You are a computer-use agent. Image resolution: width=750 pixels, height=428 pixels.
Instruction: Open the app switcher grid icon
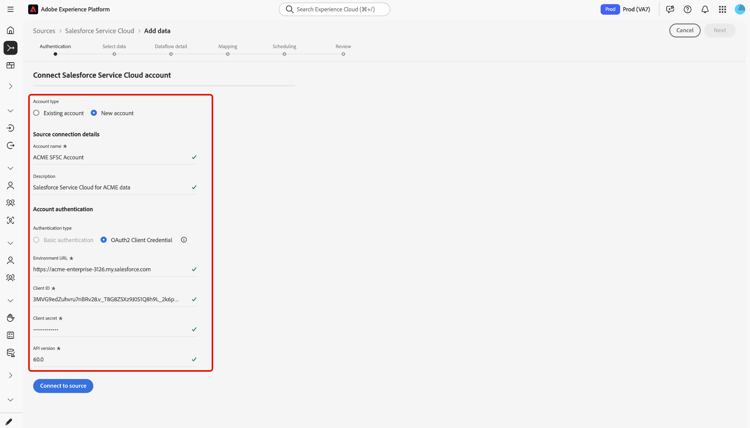(722, 9)
